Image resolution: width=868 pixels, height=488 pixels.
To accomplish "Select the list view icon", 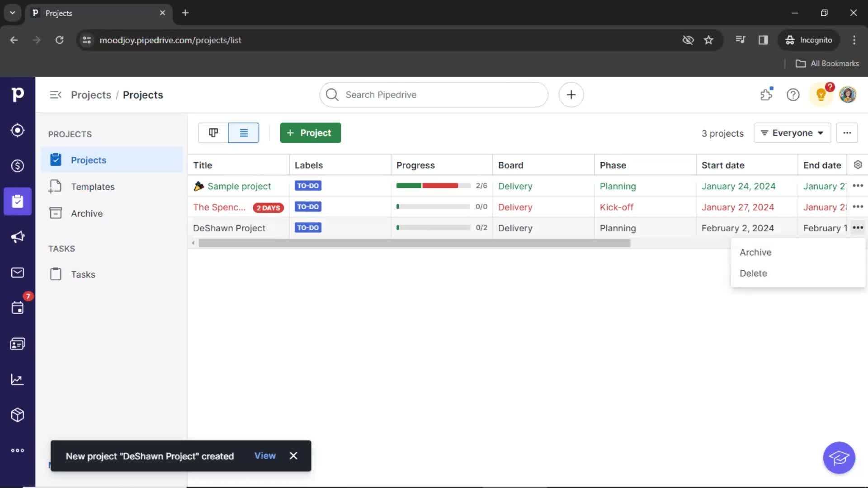I will coord(243,132).
